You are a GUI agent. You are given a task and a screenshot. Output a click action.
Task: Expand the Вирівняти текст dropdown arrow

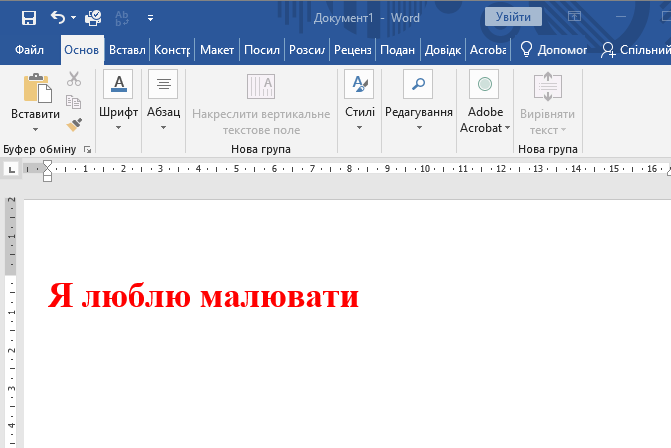pos(563,130)
